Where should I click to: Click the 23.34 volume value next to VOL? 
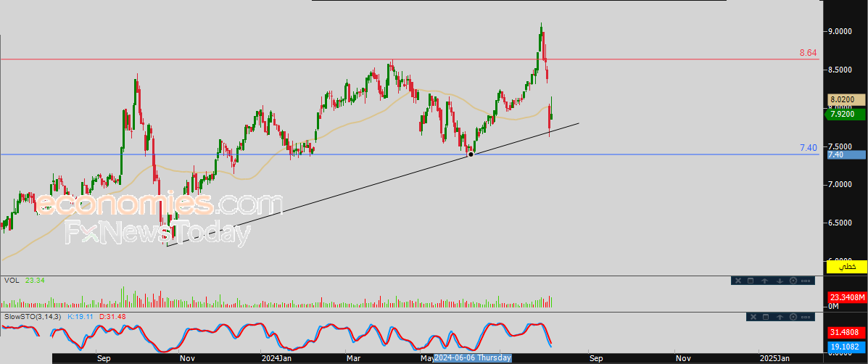(35, 281)
